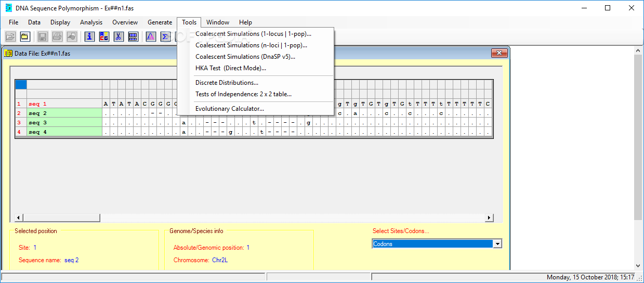This screenshot has width=644, height=283.
Task: Click the Select Sites/Codons label
Action: click(x=401, y=231)
